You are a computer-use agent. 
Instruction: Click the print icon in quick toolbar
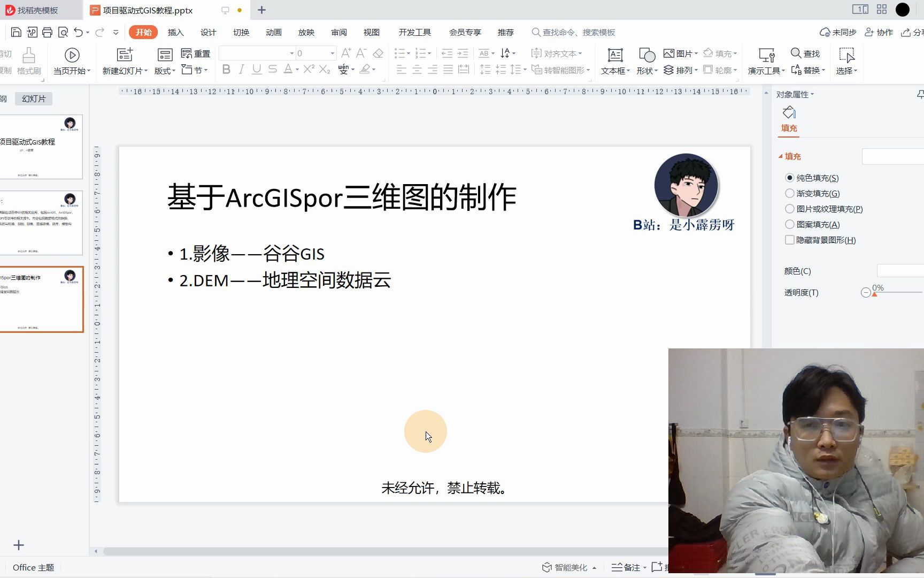click(47, 33)
